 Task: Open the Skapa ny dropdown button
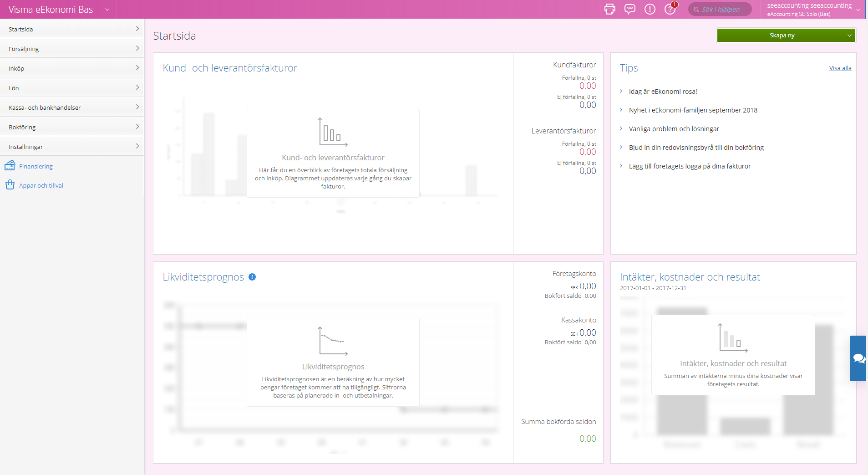[x=786, y=35]
